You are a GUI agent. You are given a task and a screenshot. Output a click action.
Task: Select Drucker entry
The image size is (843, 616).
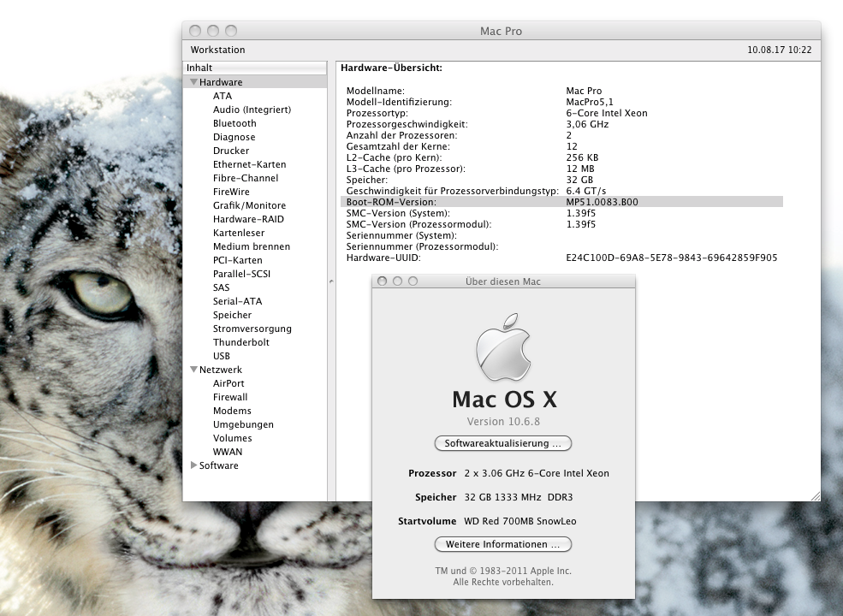[x=230, y=151]
